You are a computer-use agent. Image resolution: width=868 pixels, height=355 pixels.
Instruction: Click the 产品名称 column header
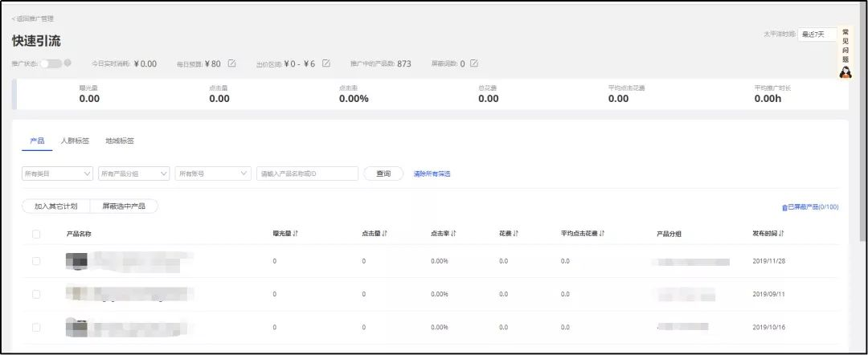tap(79, 234)
